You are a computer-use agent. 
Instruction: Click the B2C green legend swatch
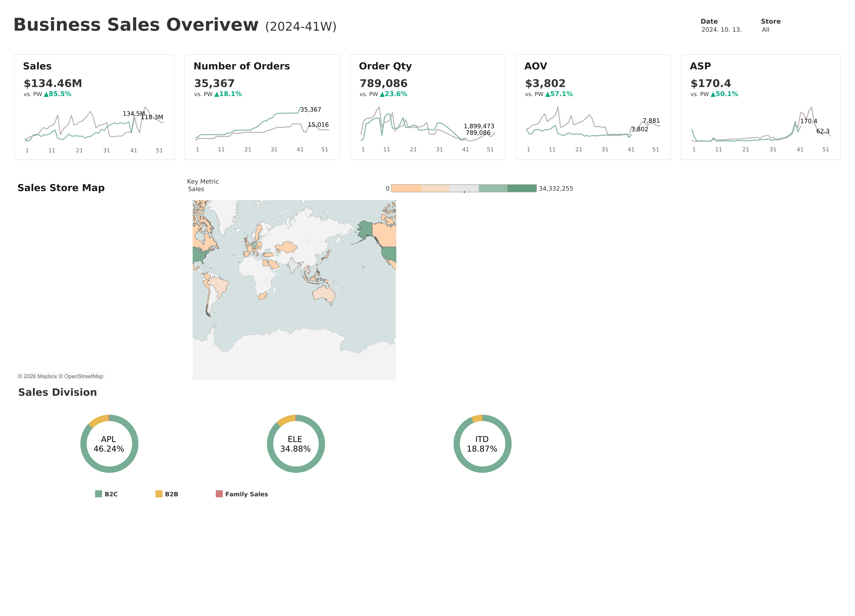(x=98, y=494)
